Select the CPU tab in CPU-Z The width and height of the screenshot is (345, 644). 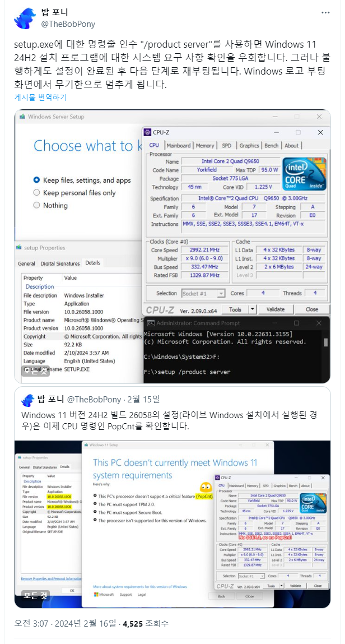(x=154, y=145)
